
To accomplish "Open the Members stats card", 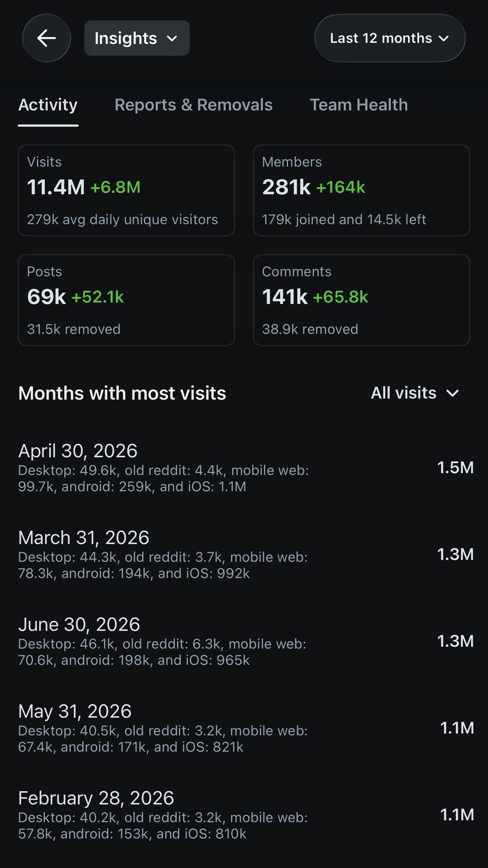I will point(362,190).
